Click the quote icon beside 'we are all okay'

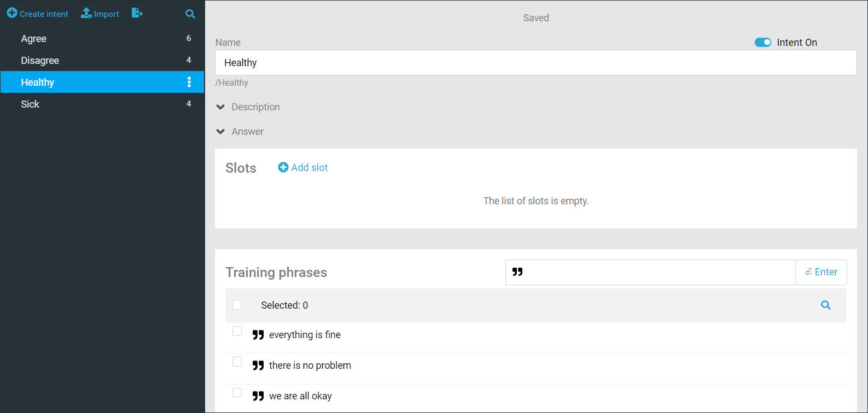[258, 396]
